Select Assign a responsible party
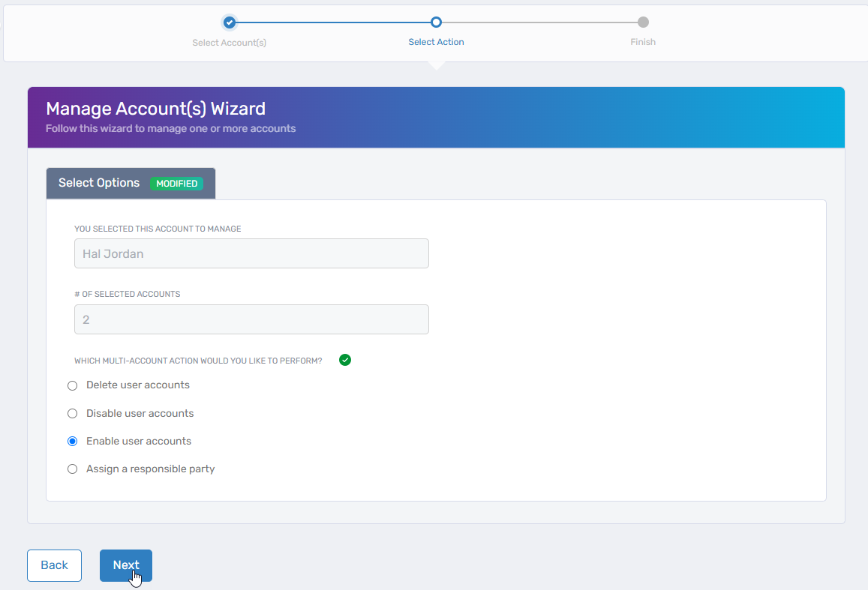868x590 pixels. pyautogui.click(x=72, y=469)
